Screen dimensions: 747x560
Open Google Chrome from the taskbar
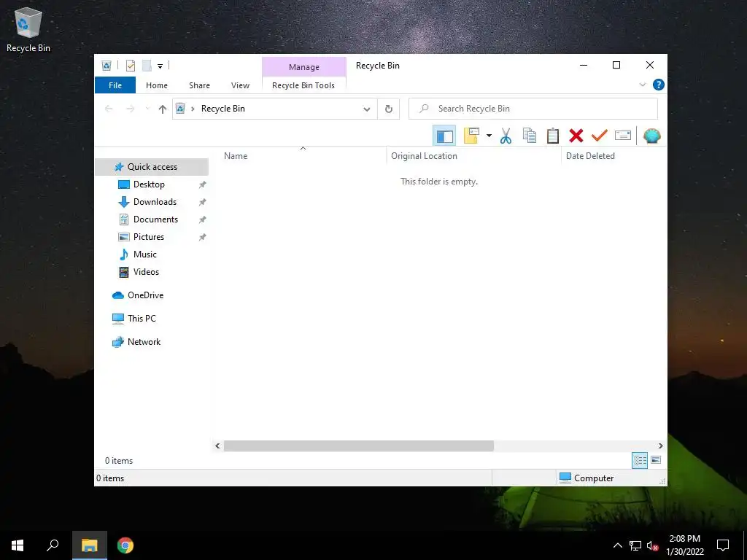click(x=125, y=545)
